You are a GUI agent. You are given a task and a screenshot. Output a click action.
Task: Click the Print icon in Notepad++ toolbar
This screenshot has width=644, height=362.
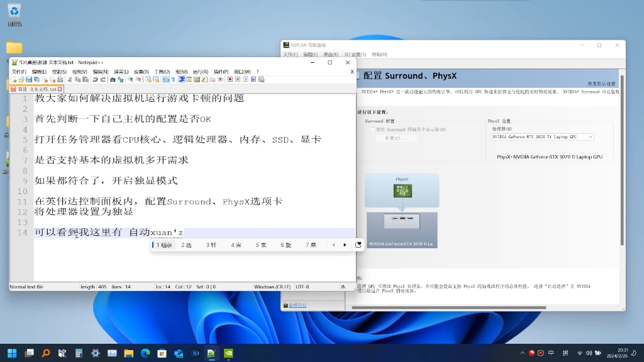pyautogui.click(x=60, y=80)
